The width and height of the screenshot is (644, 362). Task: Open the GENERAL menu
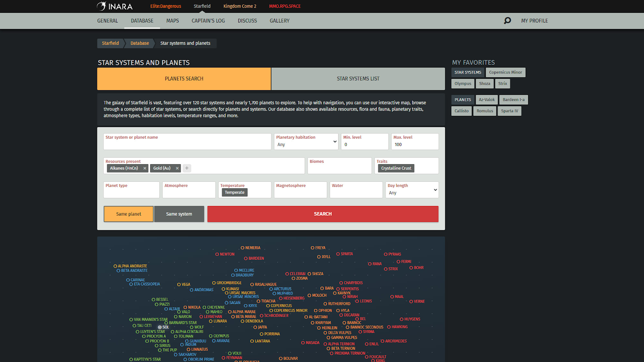click(107, 21)
